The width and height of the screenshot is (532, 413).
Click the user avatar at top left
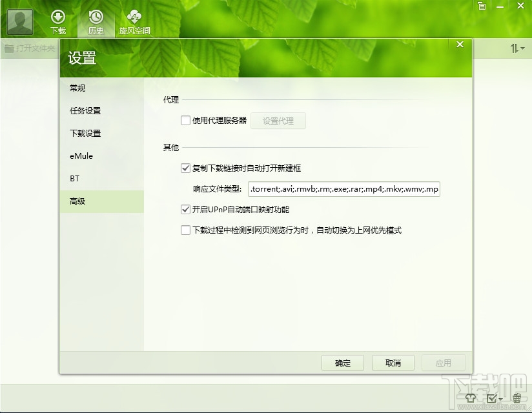coord(19,21)
